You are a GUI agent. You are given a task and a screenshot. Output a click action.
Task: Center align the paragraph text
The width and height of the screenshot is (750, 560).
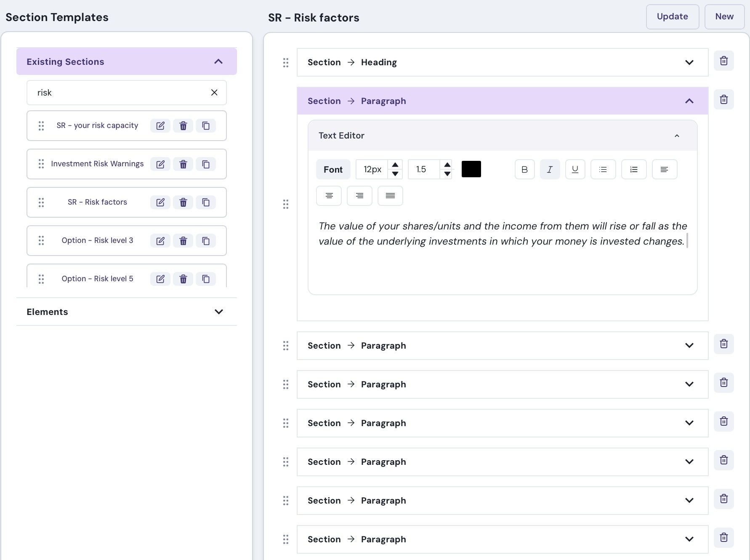[329, 196]
